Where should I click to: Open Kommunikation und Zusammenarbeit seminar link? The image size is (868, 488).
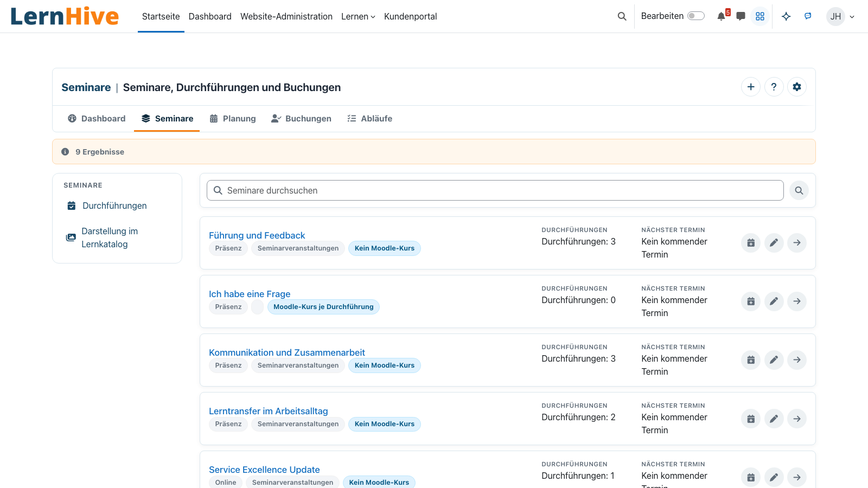(287, 352)
